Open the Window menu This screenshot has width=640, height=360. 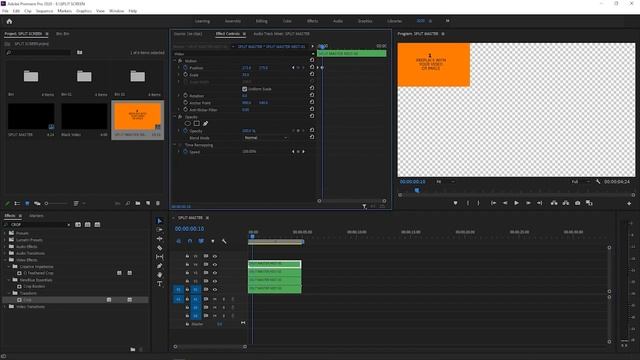click(116, 11)
